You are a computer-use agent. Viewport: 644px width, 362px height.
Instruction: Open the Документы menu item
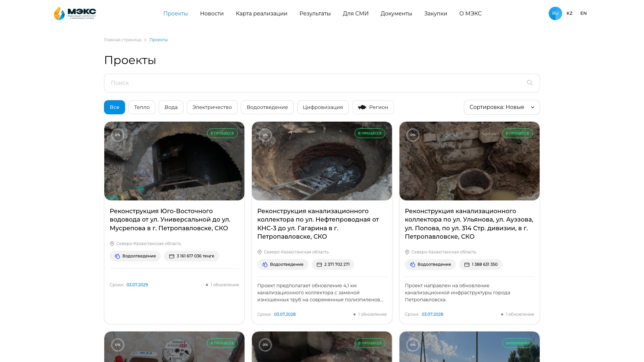(396, 13)
